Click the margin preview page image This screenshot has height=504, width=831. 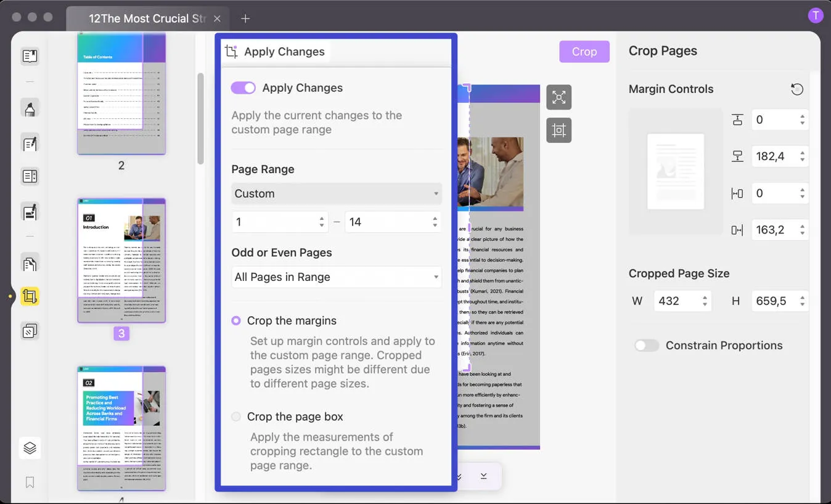pyautogui.click(x=676, y=171)
